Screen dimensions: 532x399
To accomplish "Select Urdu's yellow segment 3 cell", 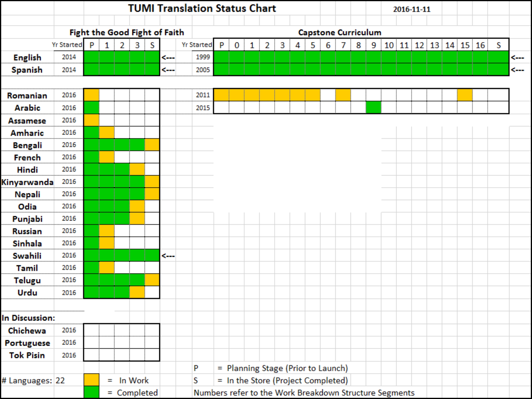I will 136,292.
